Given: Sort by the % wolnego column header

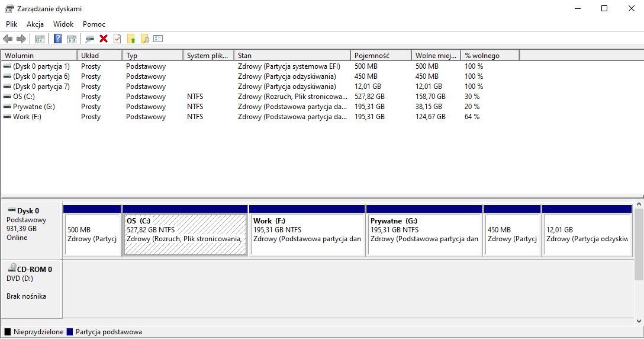Looking at the screenshot, I should click(490, 56).
